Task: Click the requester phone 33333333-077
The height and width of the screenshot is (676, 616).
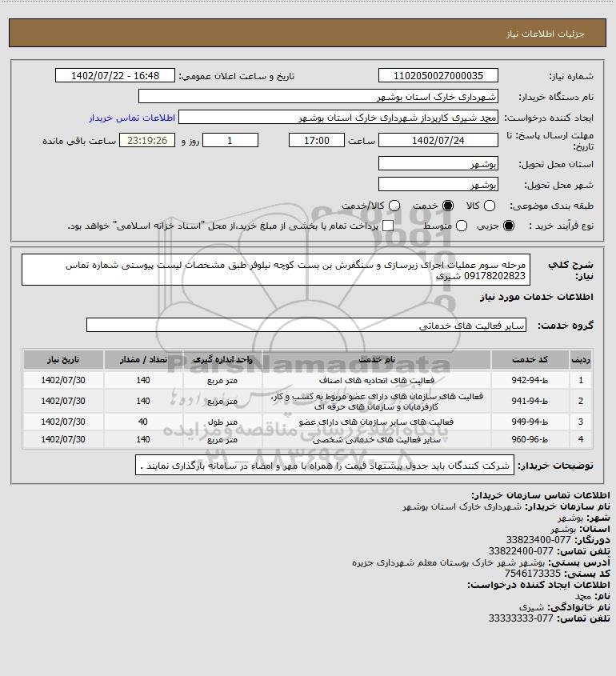Action: (x=521, y=618)
